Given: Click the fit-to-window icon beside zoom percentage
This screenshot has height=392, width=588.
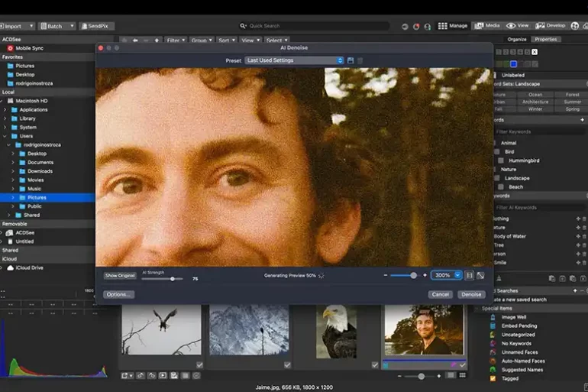Looking at the screenshot, I should (470, 275).
